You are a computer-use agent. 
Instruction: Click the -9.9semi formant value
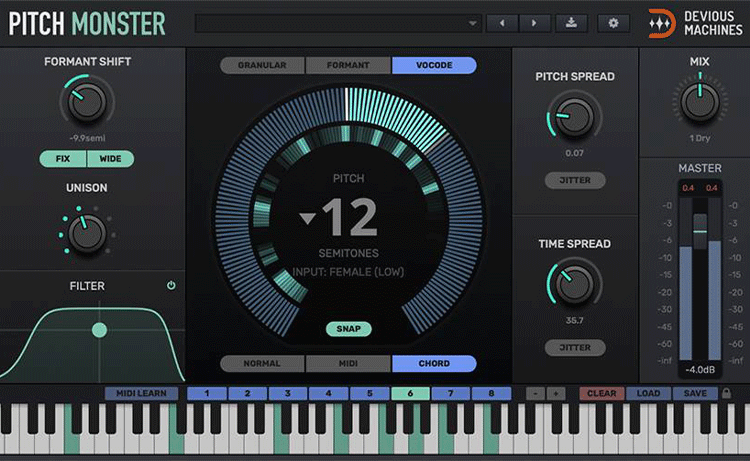point(87,138)
